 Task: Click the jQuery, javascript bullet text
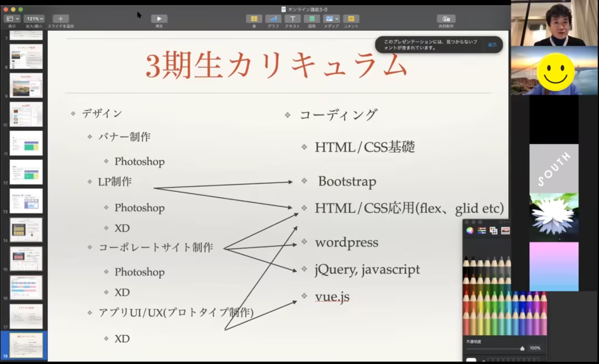[367, 270]
